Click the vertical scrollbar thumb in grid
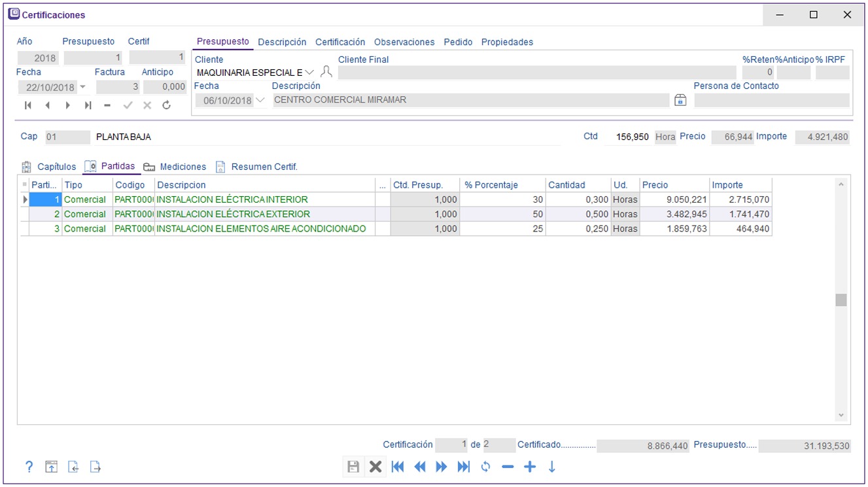 tap(841, 300)
